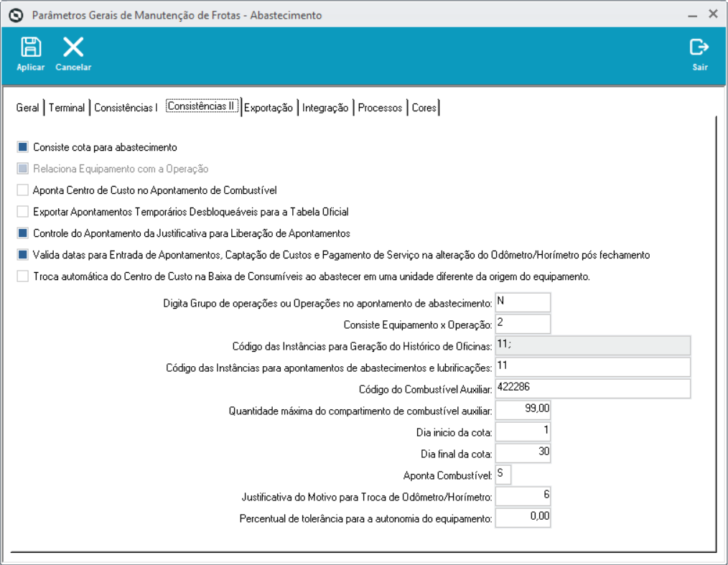Click the window title text

pos(177,15)
